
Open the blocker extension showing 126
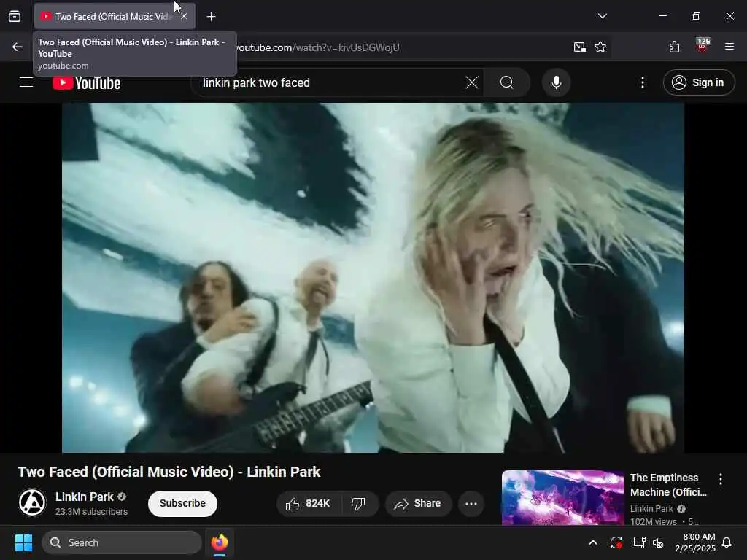(703, 46)
